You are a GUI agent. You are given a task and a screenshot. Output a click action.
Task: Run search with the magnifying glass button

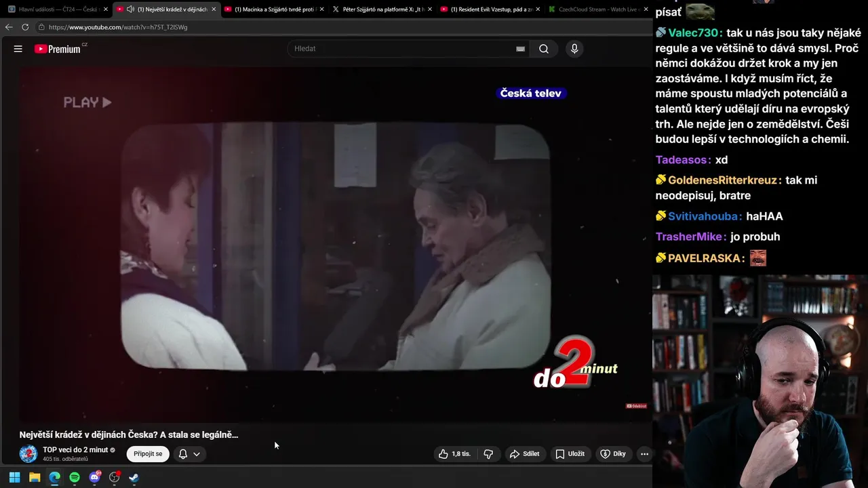pyautogui.click(x=544, y=49)
